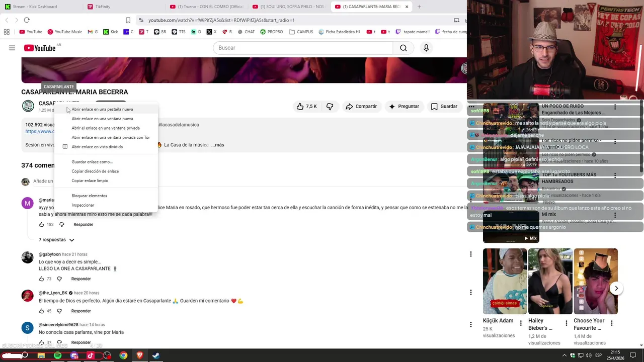Reply to @the_Lyon_BK with Responder
Screen dimensions: 644x362
point(81,311)
